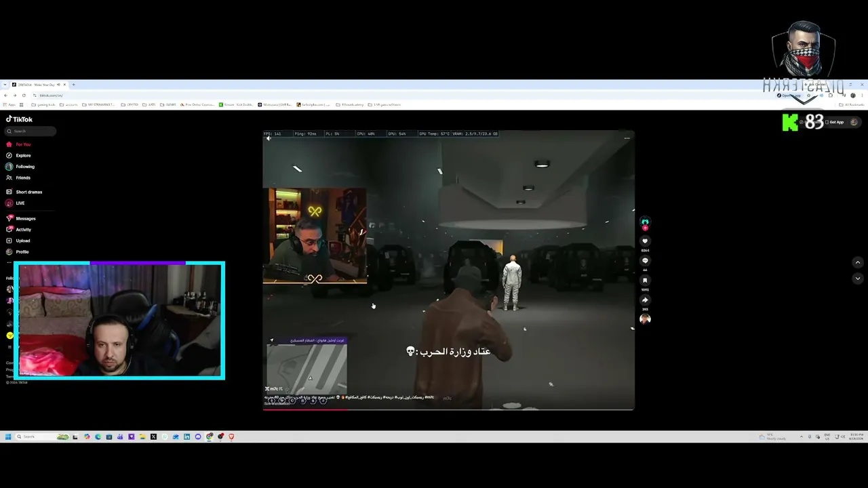This screenshot has height=488, width=868.
Task: Open the Upload page
Action: pos(18,241)
